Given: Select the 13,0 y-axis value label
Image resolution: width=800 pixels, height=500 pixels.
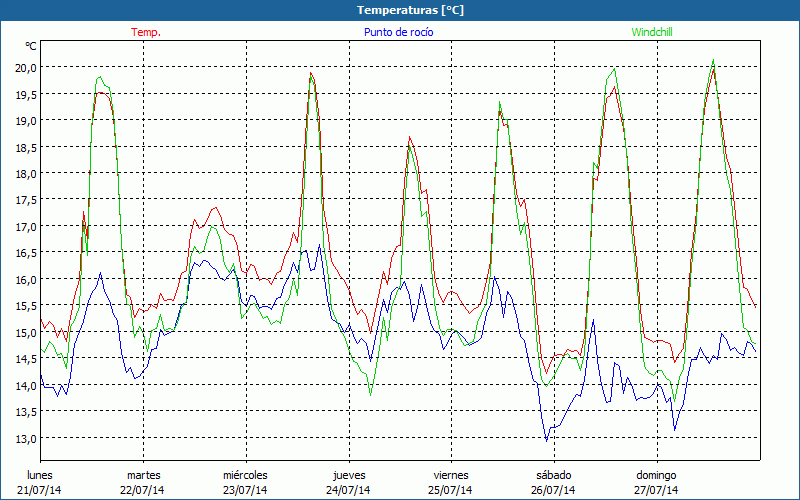Looking at the screenshot, I should pos(24,438).
